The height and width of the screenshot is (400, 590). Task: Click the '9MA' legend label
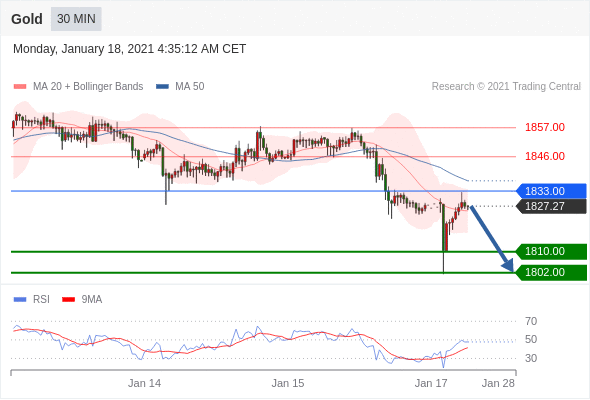pyautogui.click(x=92, y=300)
